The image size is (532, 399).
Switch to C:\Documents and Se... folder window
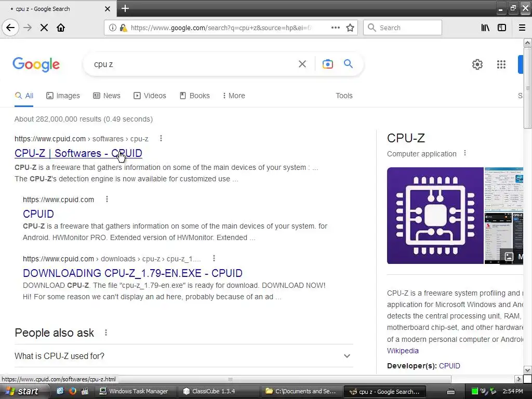point(302,391)
